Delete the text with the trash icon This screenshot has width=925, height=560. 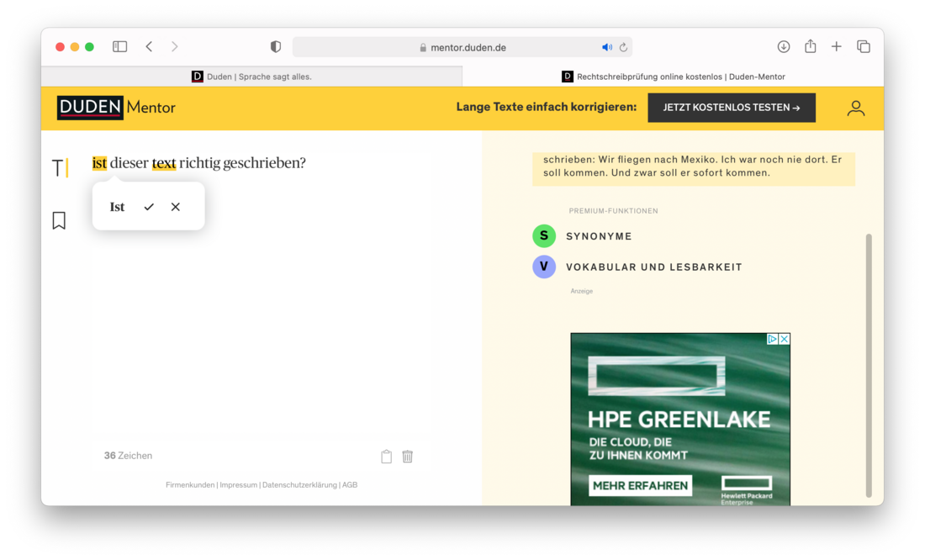pos(408,457)
